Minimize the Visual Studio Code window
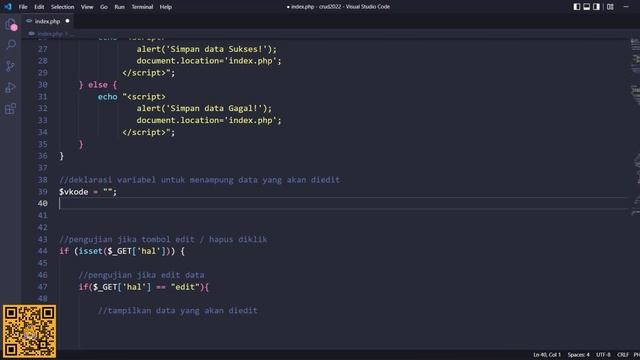640x360 pixels. click(626, 7)
